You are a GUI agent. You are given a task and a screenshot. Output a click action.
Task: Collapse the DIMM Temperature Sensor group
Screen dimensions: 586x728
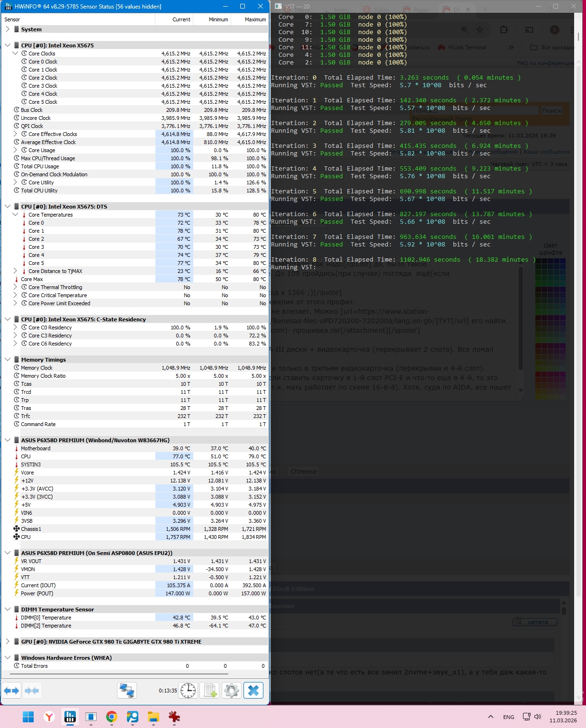(8, 610)
